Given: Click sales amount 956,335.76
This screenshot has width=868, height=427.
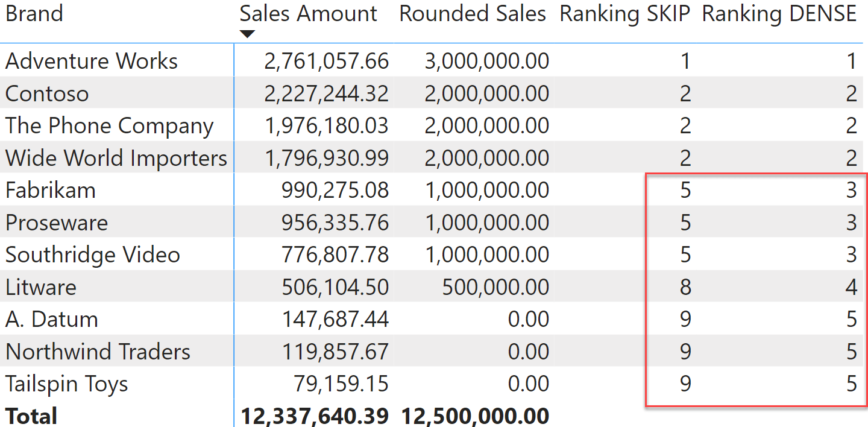Looking at the screenshot, I should (x=335, y=223).
